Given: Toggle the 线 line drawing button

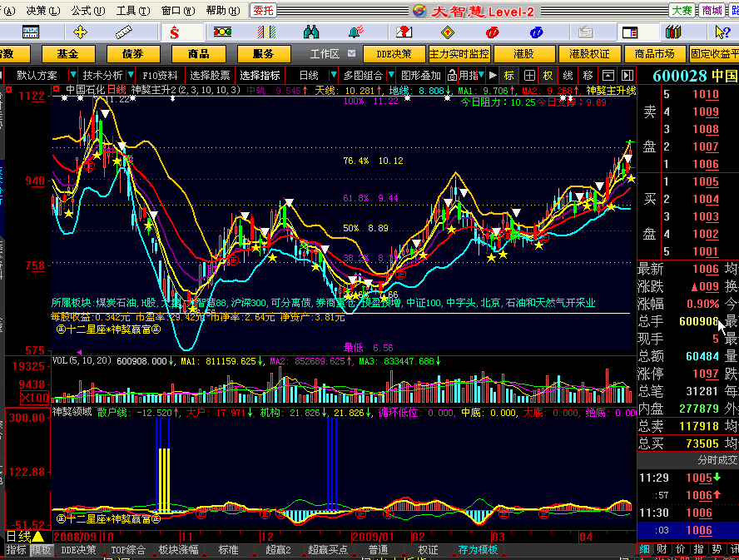Looking at the screenshot, I should click(568, 76).
